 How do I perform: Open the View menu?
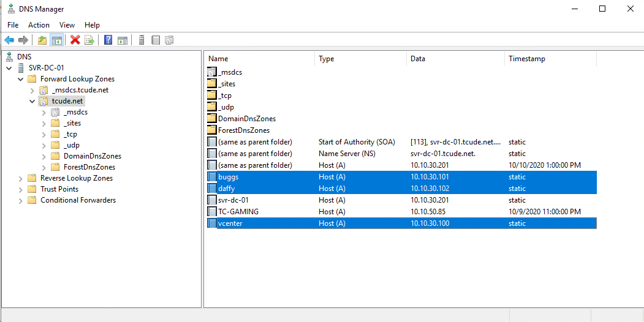(x=67, y=25)
